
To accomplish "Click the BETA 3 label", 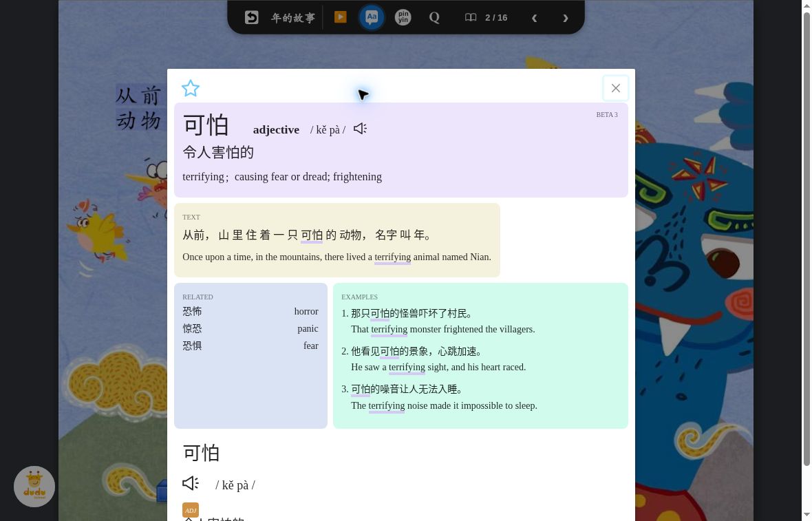I will 607,114.
